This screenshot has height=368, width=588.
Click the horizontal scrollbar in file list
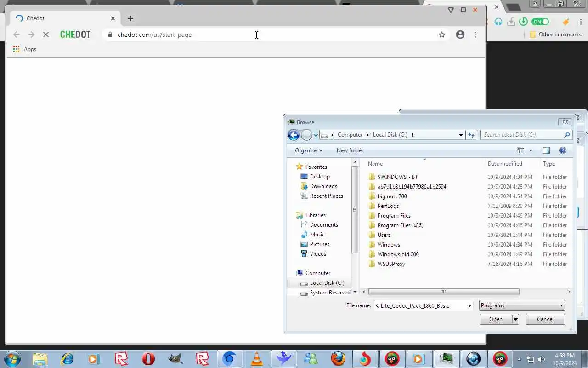pos(444,292)
